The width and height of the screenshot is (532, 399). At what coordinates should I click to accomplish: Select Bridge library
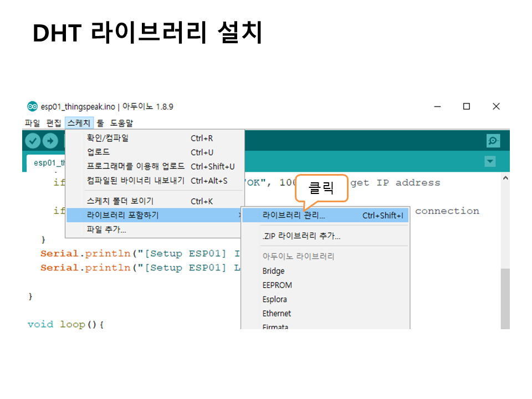click(x=325, y=271)
